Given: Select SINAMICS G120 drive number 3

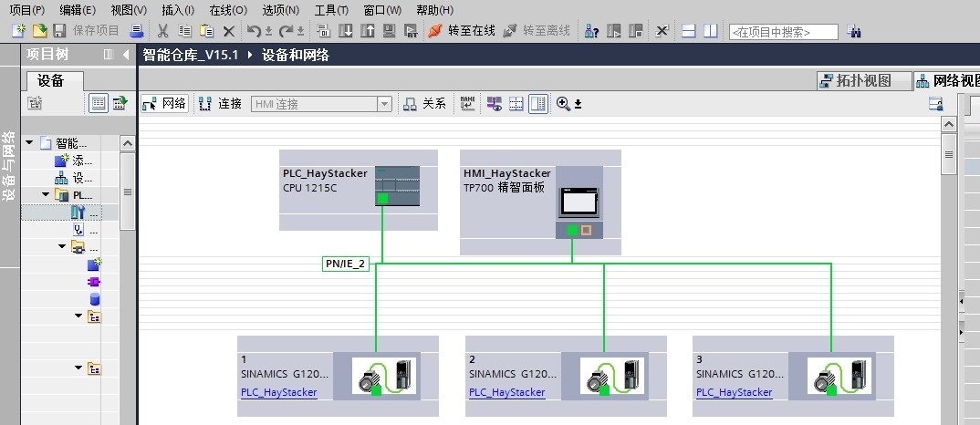Looking at the screenshot, I should (793, 376).
